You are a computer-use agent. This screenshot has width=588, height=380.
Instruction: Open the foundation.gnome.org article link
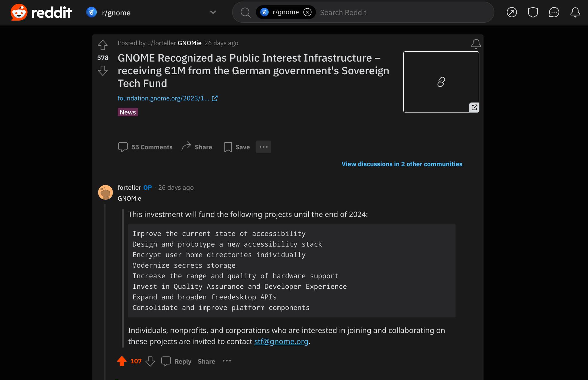[x=168, y=98]
